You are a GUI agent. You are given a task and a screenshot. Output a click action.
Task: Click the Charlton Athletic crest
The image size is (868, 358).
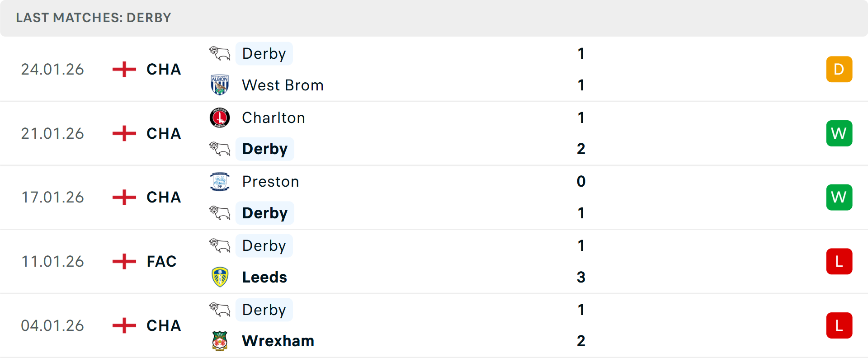[x=219, y=117]
